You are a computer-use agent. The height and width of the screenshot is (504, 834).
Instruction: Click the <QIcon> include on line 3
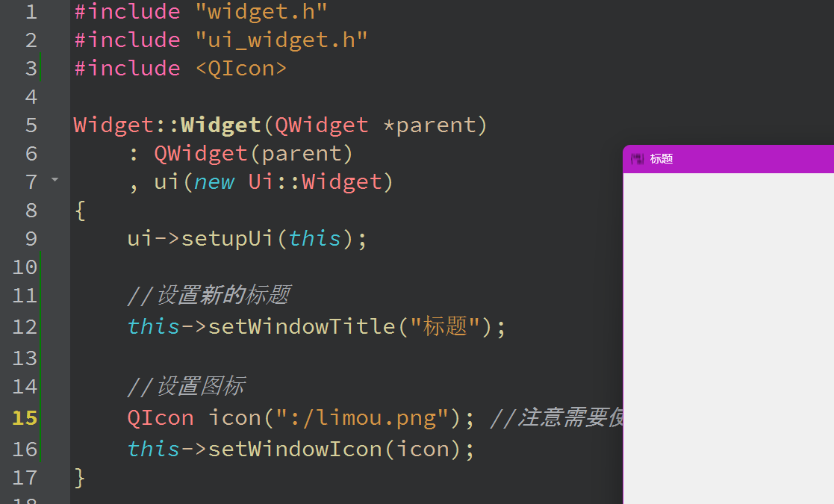click(x=241, y=69)
